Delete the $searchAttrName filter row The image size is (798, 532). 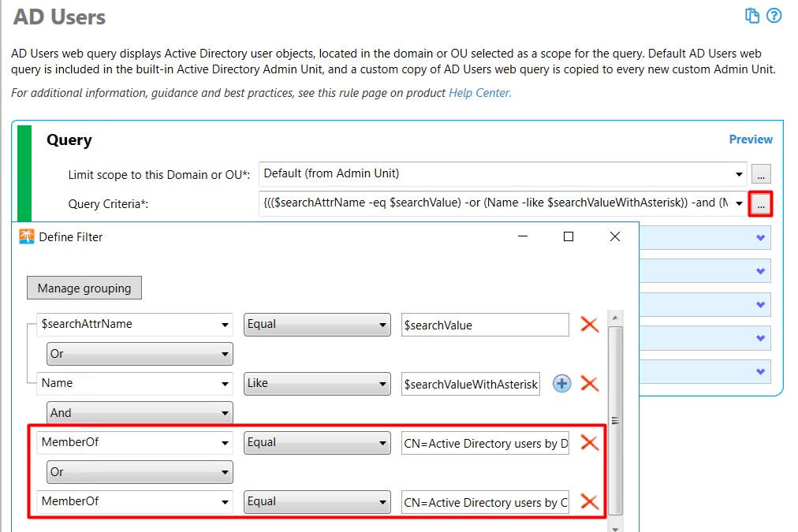pyautogui.click(x=589, y=324)
